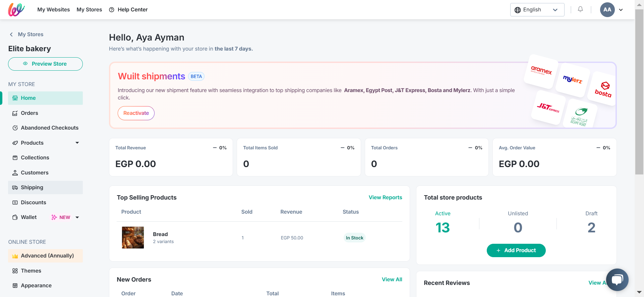Click the Themes grid icon
This screenshot has width=644, height=297.
pyautogui.click(x=15, y=271)
